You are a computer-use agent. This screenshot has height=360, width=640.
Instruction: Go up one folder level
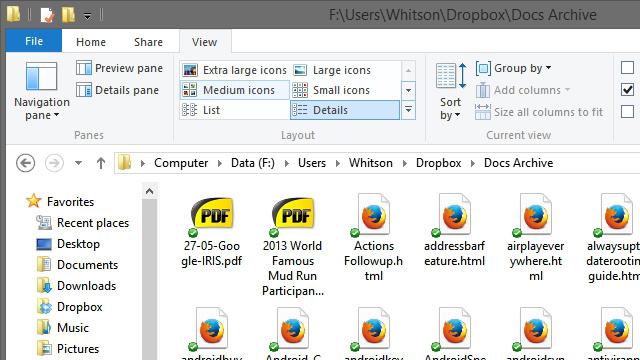click(x=101, y=163)
